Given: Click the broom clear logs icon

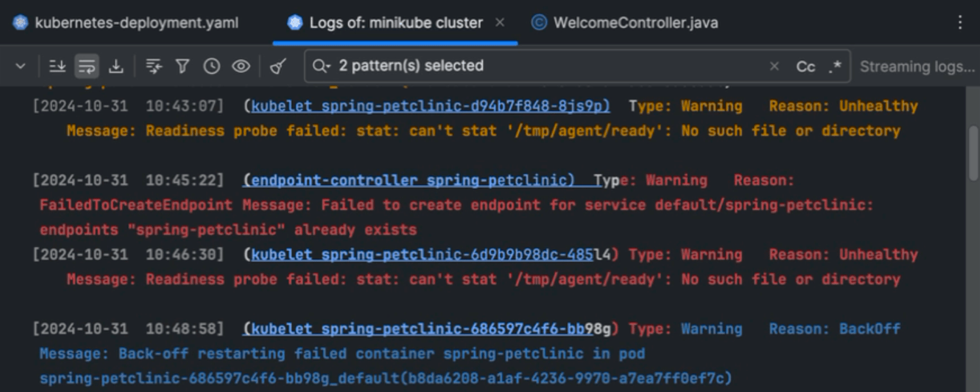Looking at the screenshot, I should [278, 66].
